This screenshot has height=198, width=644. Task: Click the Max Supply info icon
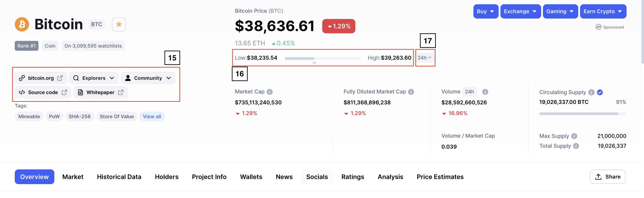pyautogui.click(x=574, y=136)
